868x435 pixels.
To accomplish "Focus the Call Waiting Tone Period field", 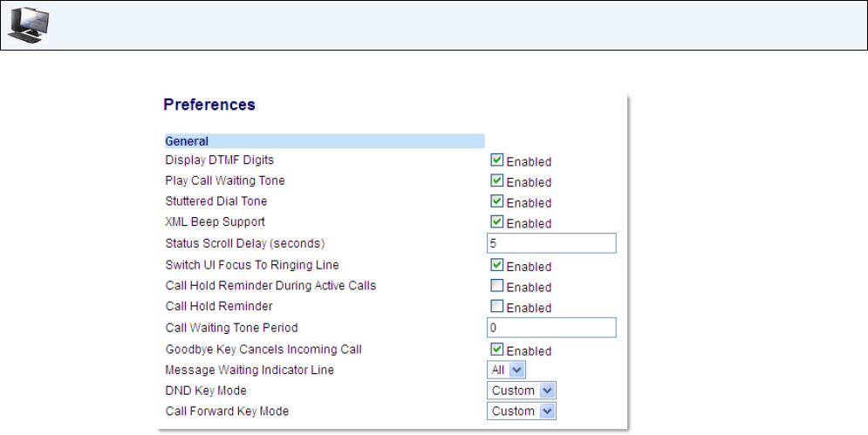I will pyautogui.click(x=551, y=328).
